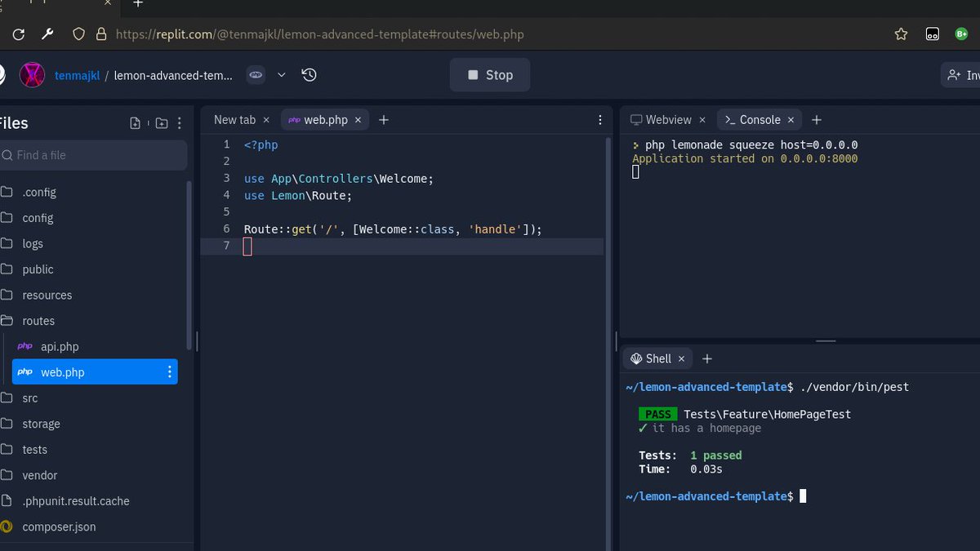Stop the running application
This screenshot has height=551, width=980.
490,74
